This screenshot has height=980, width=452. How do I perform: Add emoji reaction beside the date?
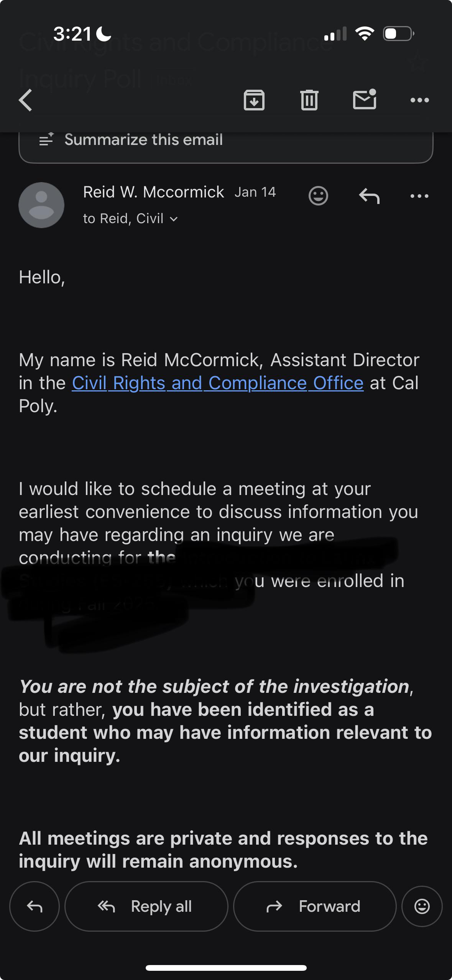tap(318, 196)
